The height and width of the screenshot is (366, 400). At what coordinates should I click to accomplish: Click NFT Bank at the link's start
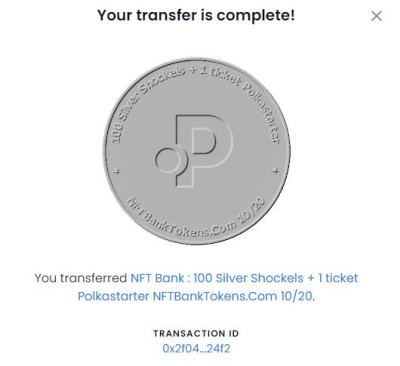click(157, 278)
